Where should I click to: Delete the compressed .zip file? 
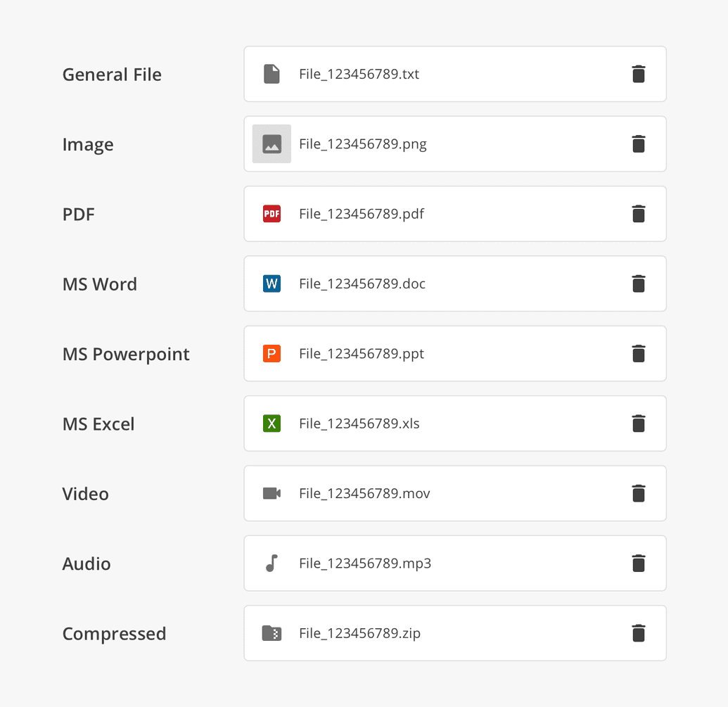(x=639, y=633)
